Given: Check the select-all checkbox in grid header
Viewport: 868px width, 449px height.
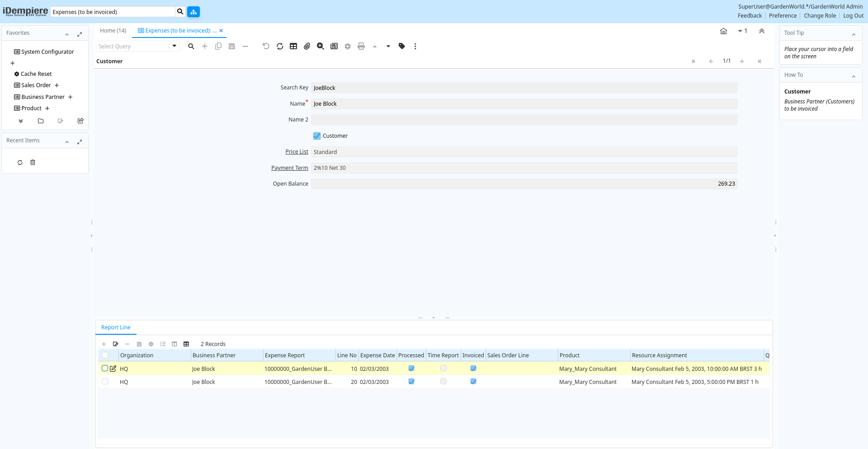Looking at the screenshot, I should click(105, 355).
